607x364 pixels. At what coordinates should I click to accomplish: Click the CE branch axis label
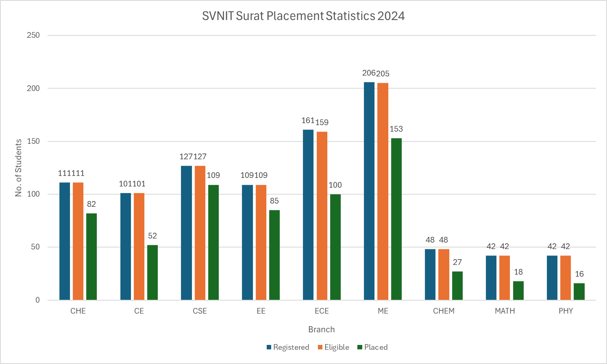(x=139, y=311)
